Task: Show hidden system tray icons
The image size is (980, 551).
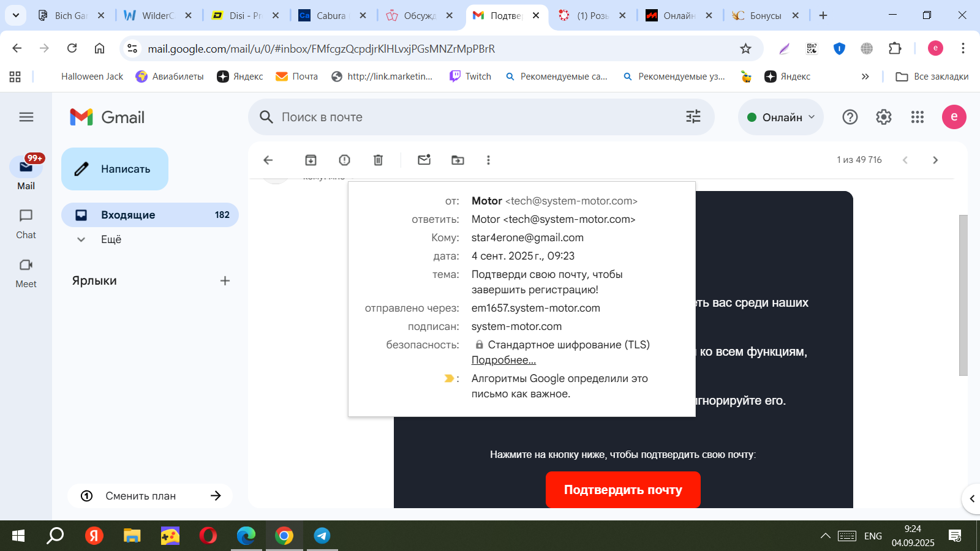Action: pos(826,536)
